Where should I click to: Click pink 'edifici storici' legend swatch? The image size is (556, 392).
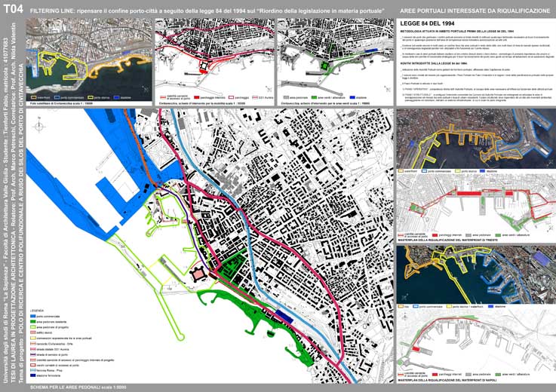33,332
